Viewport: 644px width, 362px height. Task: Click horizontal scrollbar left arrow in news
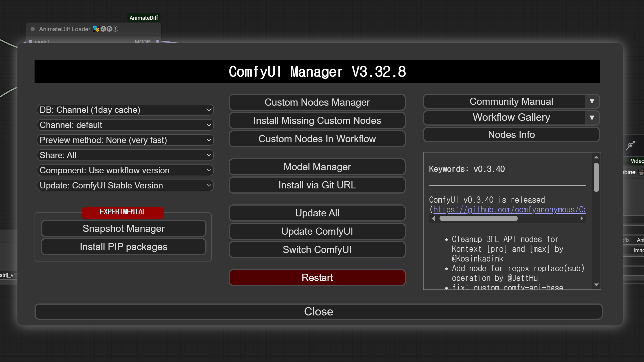pyautogui.click(x=434, y=218)
